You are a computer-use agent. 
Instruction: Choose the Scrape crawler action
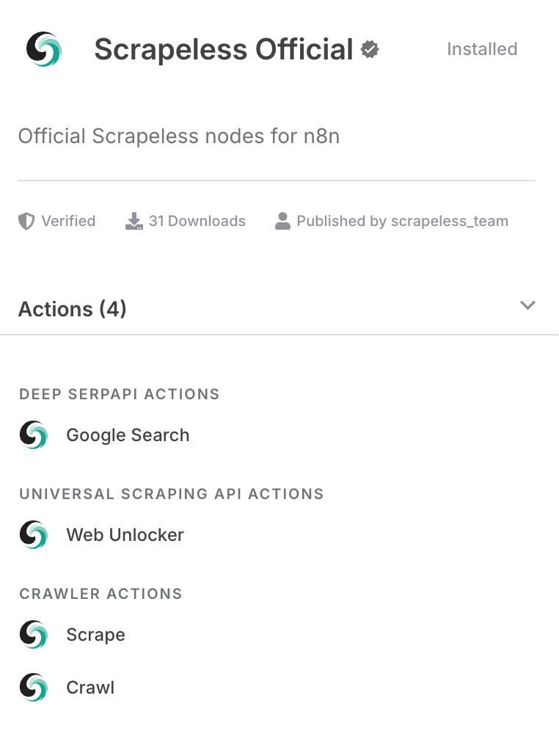pos(96,634)
